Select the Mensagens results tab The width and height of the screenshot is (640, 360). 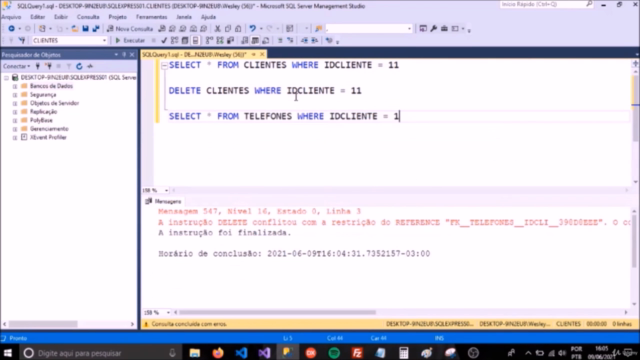163,201
